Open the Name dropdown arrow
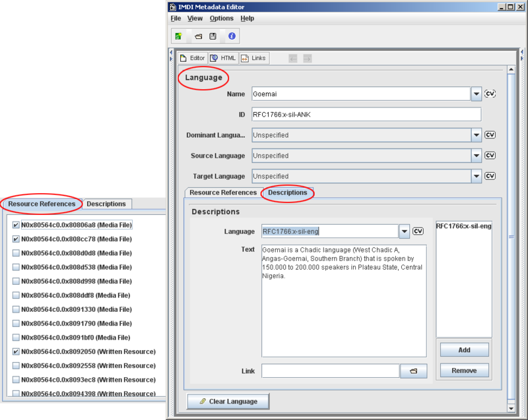 [476, 94]
